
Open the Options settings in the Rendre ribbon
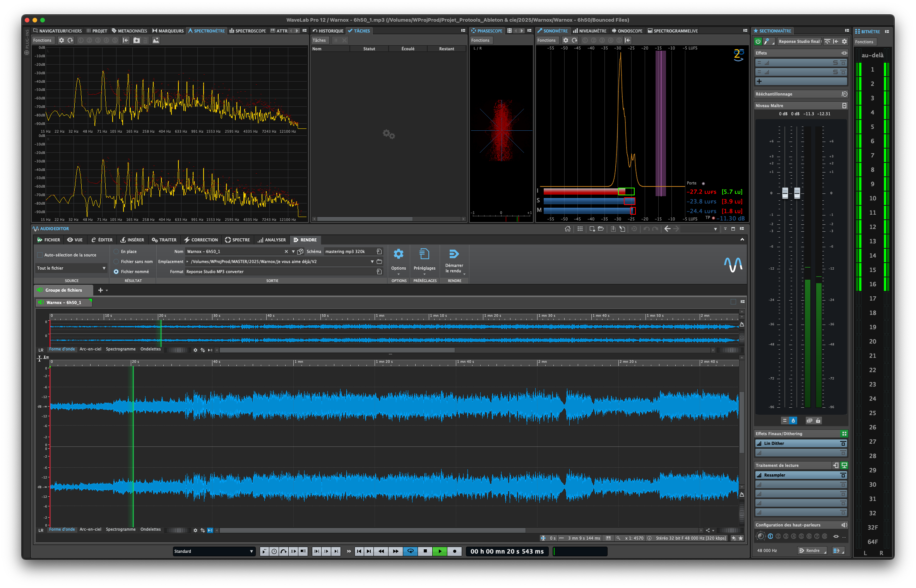pos(399,254)
